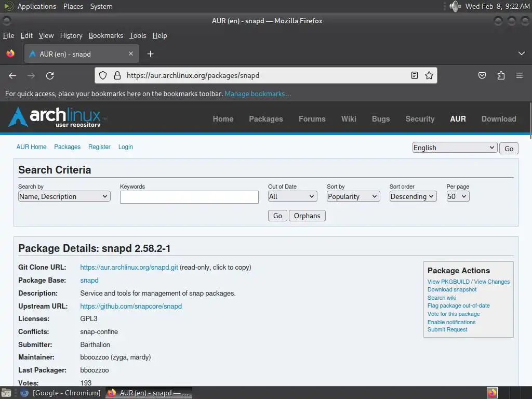
Task: Open the Out of Date dropdown
Action: pos(292,196)
